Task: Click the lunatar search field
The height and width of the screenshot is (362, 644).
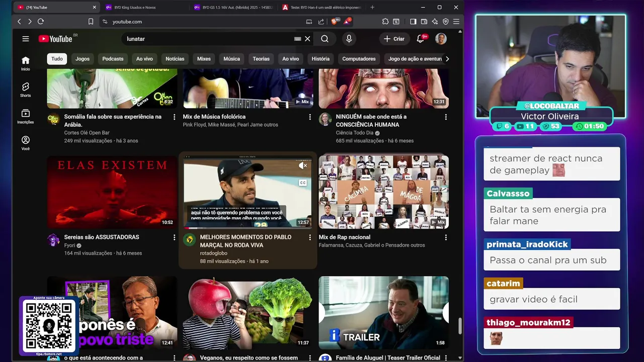Action: [x=209, y=39]
